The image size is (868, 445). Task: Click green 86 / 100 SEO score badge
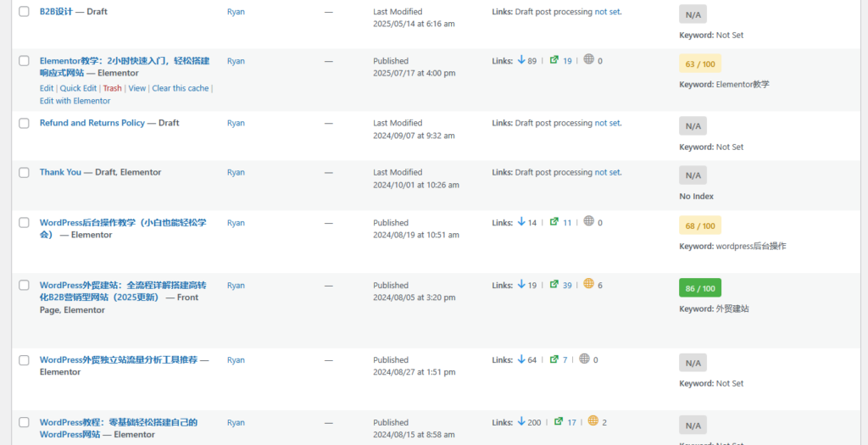[x=700, y=288]
